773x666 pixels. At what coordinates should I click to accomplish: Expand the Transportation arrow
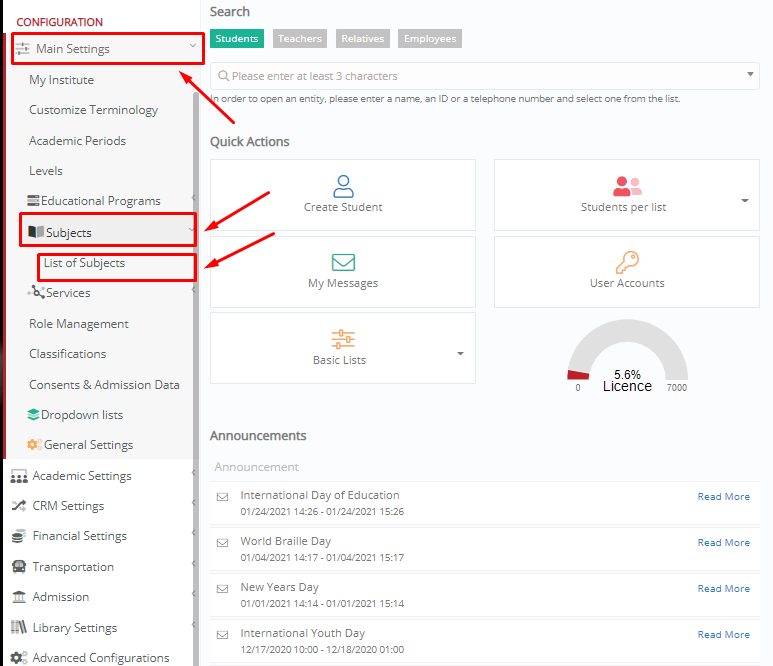coord(193,563)
